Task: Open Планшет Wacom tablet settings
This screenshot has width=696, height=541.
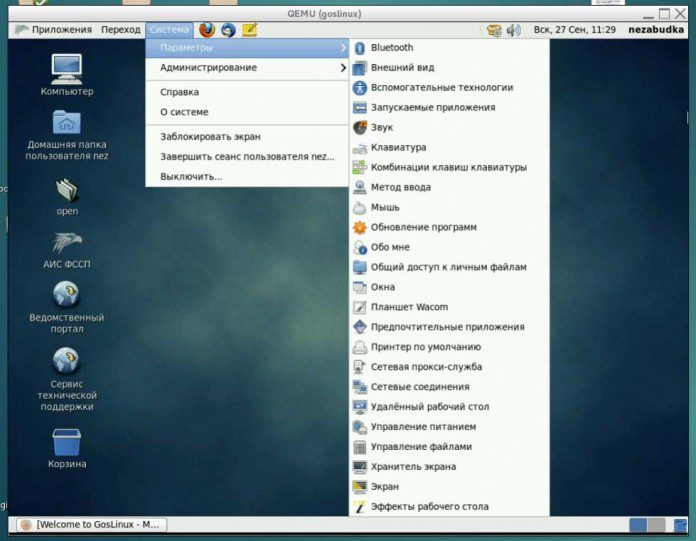Action: pyautogui.click(x=449, y=307)
